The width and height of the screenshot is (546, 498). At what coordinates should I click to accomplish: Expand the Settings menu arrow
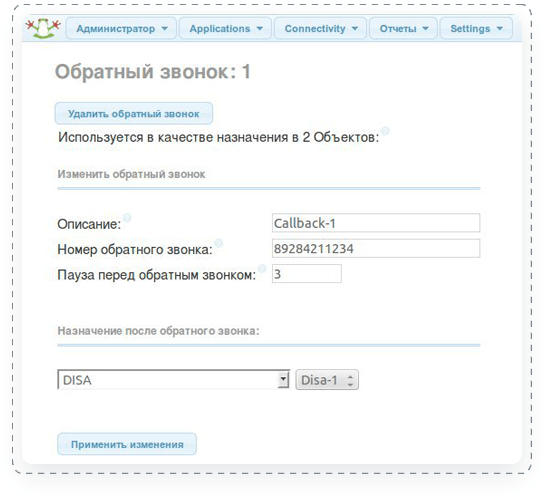[500, 29]
